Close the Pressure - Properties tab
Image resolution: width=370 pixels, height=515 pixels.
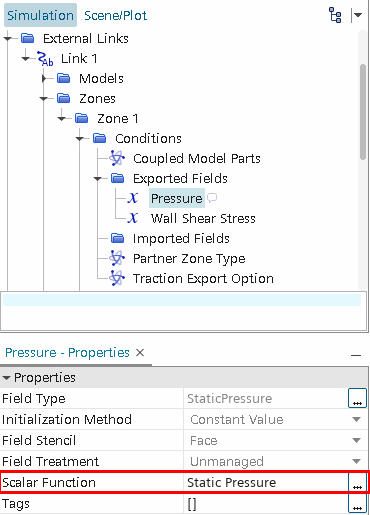(140, 352)
